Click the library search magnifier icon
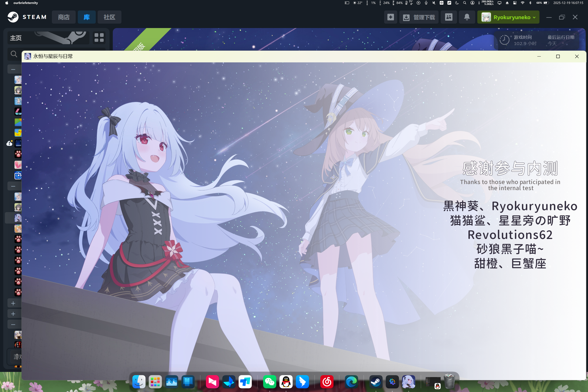Viewport: 588px width, 392px height. coord(14,54)
